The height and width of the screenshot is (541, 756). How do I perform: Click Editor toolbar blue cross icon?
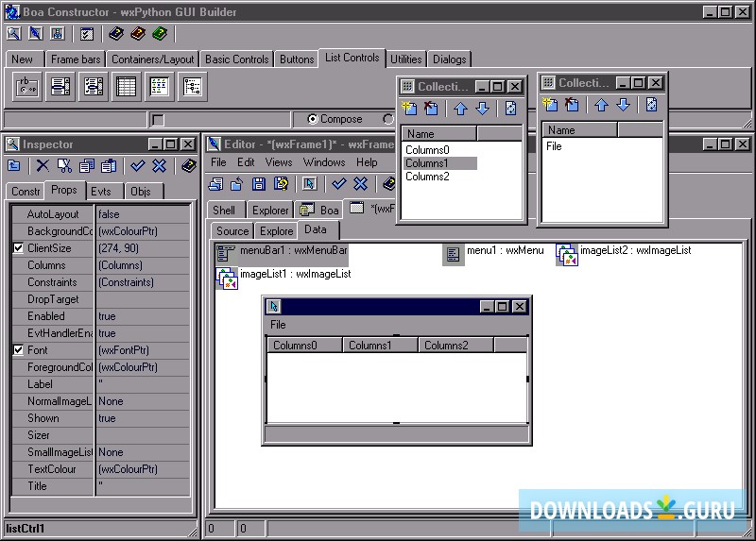coord(361,183)
